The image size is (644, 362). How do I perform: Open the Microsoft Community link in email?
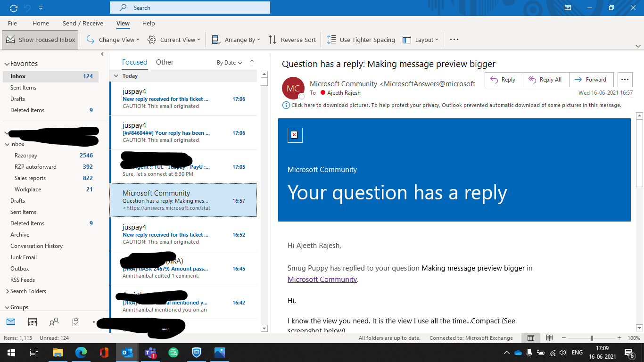coord(322,280)
